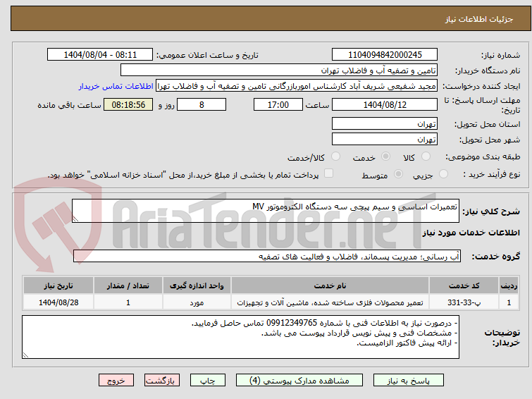Select the جزیی purchase type radio
The width and height of the screenshot is (532, 399).
(x=443, y=174)
